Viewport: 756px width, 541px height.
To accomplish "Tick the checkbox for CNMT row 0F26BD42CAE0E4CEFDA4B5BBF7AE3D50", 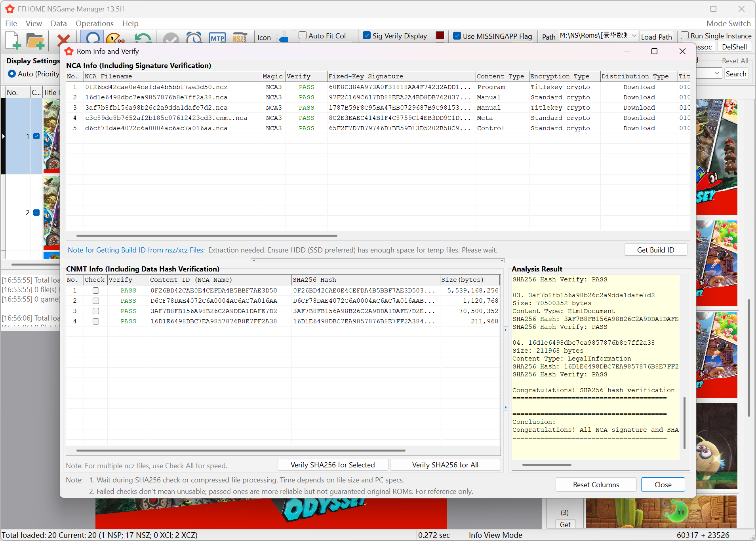I will tap(96, 290).
